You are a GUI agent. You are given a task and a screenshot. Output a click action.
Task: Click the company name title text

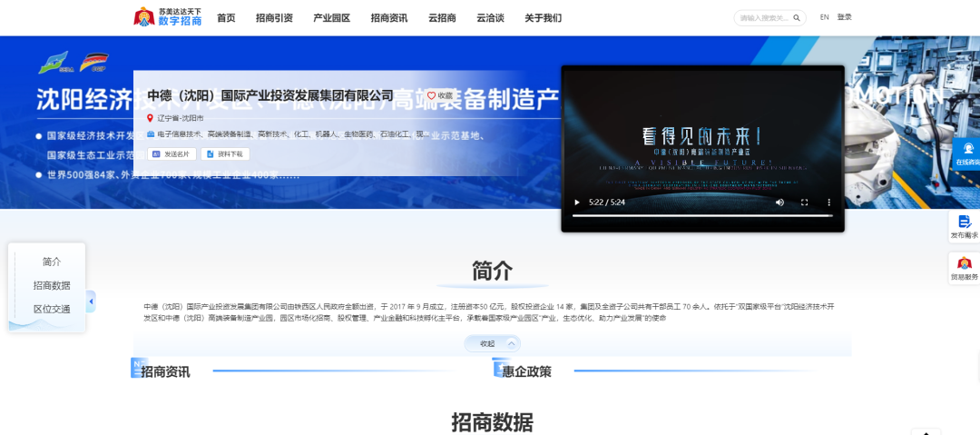pyautogui.click(x=270, y=95)
